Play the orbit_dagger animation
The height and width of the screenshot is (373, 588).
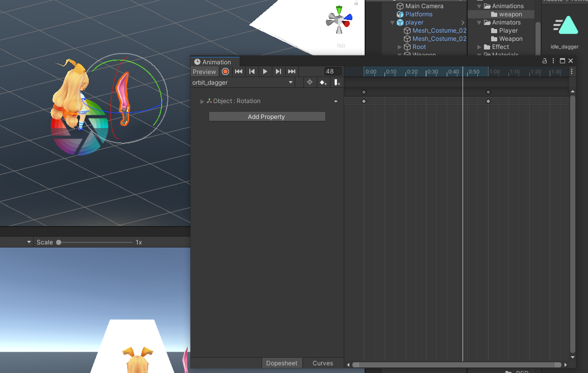coord(265,72)
